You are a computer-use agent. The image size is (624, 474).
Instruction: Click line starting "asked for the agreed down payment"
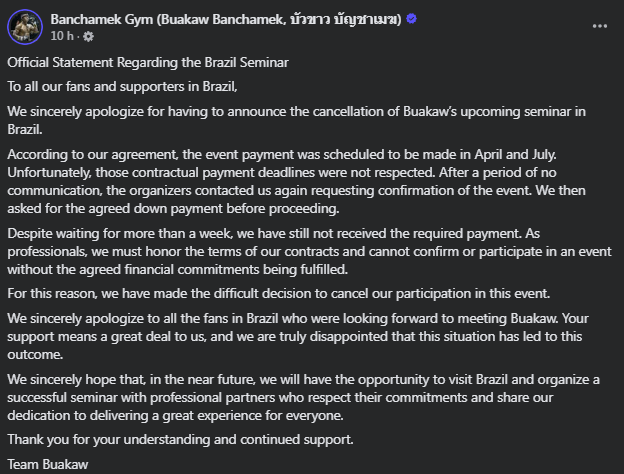tap(174, 208)
